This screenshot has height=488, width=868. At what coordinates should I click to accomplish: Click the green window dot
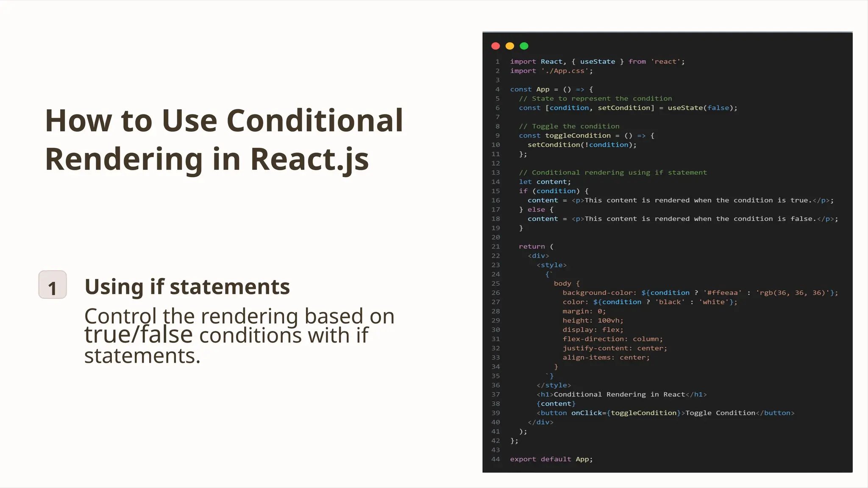click(x=524, y=46)
